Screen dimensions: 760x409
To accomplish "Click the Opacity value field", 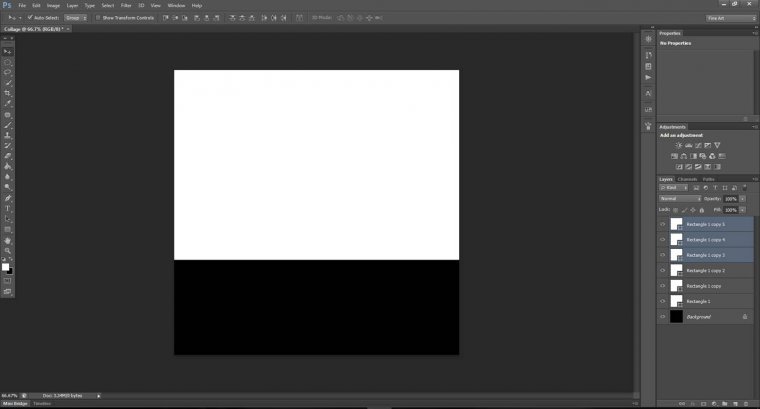I will click(731, 199).
